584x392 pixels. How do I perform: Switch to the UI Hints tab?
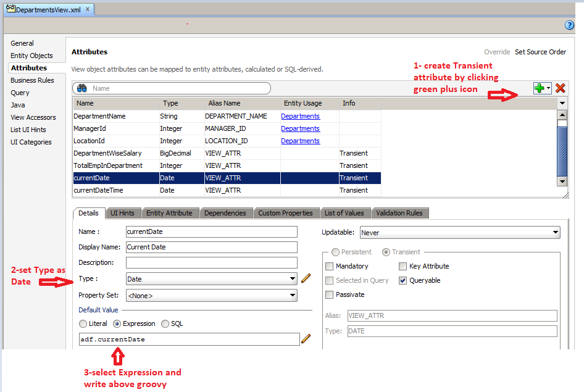tap(124, 212)
